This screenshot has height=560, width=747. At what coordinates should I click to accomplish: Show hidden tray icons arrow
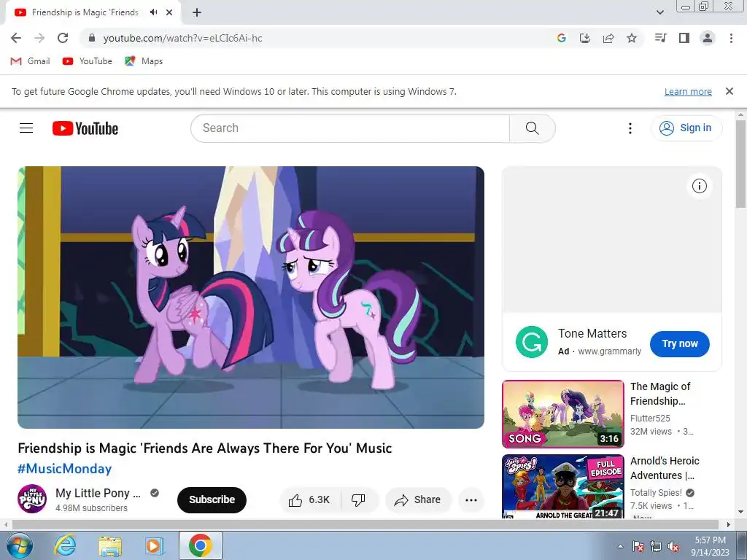(x=620, y=547)
